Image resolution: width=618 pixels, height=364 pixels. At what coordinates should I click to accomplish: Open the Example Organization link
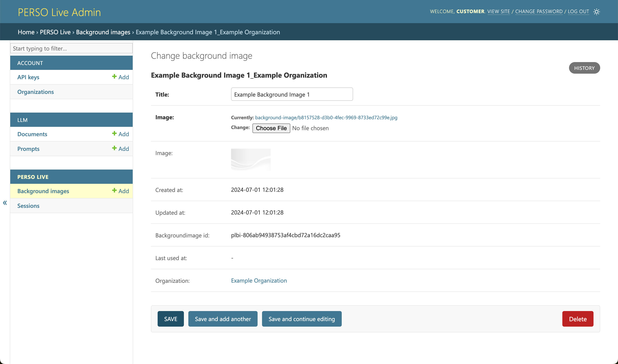coord(259,280)
